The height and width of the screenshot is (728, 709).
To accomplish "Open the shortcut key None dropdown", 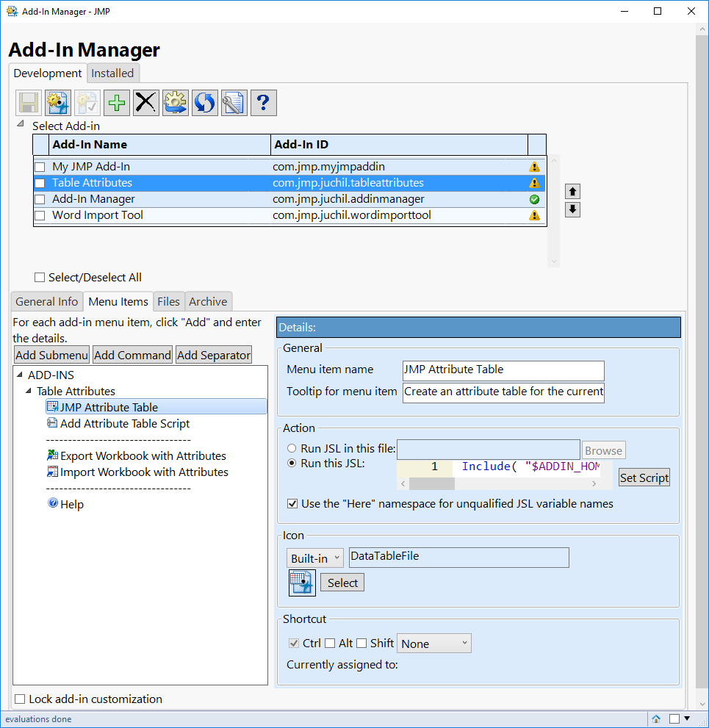I will [x=434, y=644].
